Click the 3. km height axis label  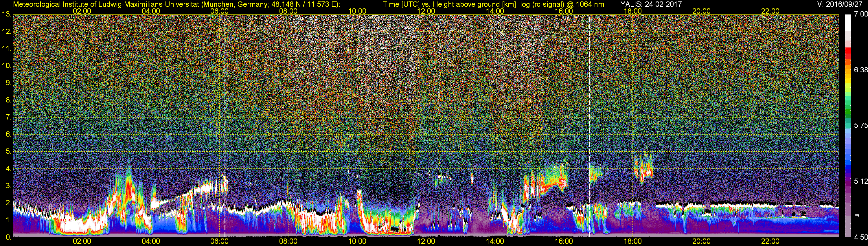pyautogui.click(x=8, y=186)
